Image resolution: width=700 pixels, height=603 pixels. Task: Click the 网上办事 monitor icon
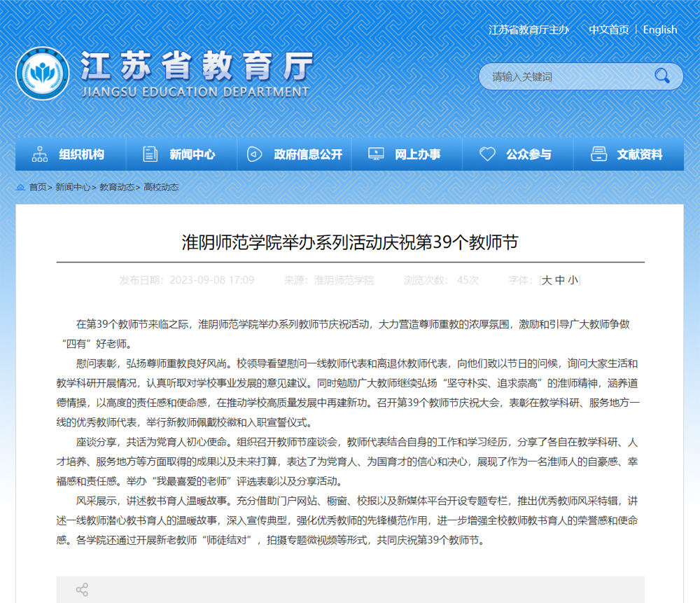(x=376, y=154)
